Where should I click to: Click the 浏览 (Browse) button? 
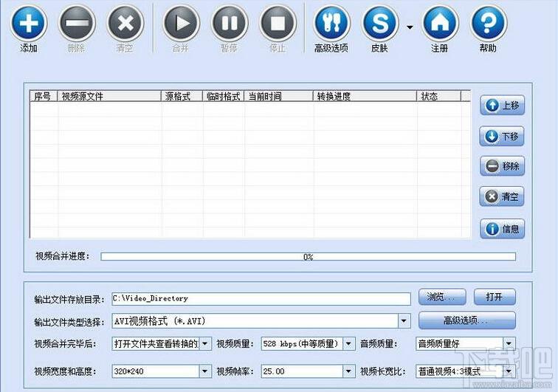[442, 297]
